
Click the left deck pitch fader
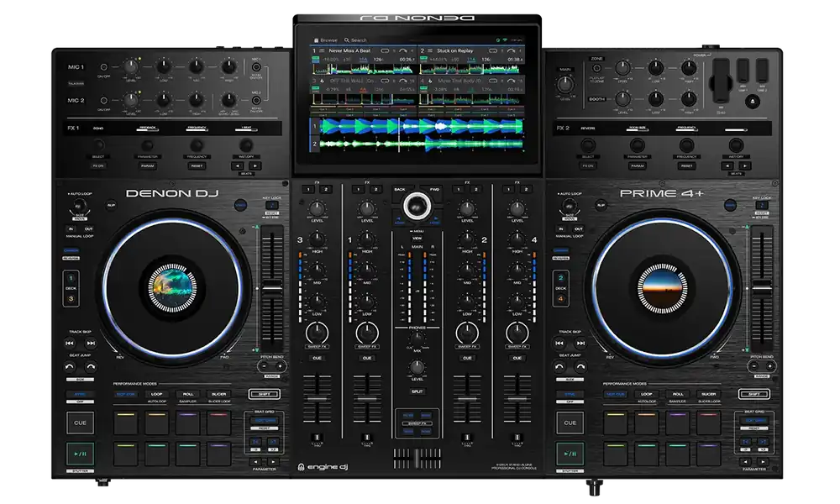[x=272, y=288]
